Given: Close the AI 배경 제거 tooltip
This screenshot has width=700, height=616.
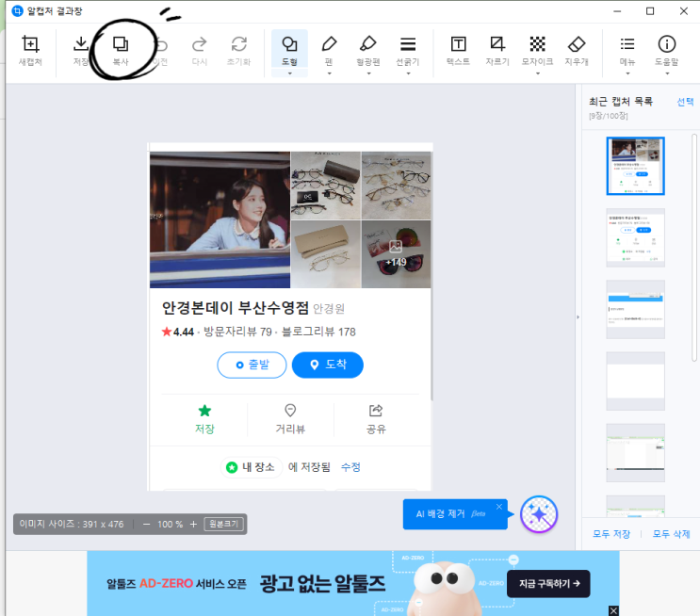Looking at the screenshot, I should coord(499,507).
